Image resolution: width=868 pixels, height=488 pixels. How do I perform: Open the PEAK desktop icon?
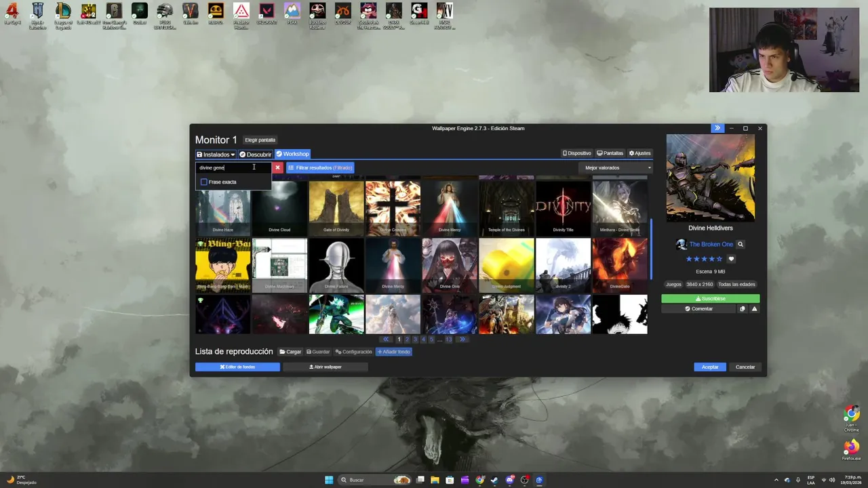coord(292,14)
